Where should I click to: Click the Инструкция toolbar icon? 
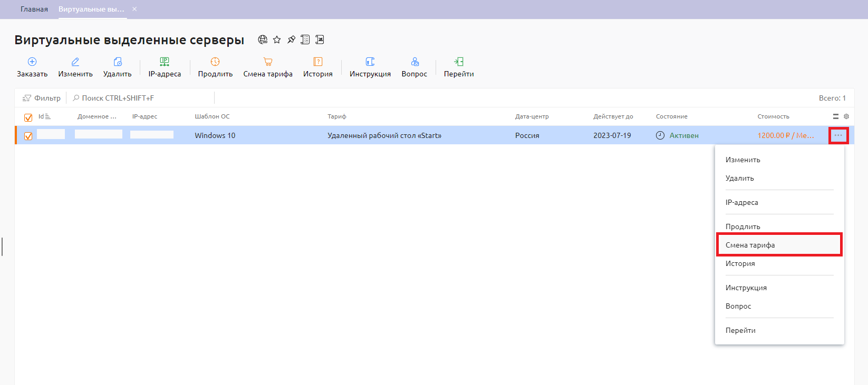[x=370, y=62]
